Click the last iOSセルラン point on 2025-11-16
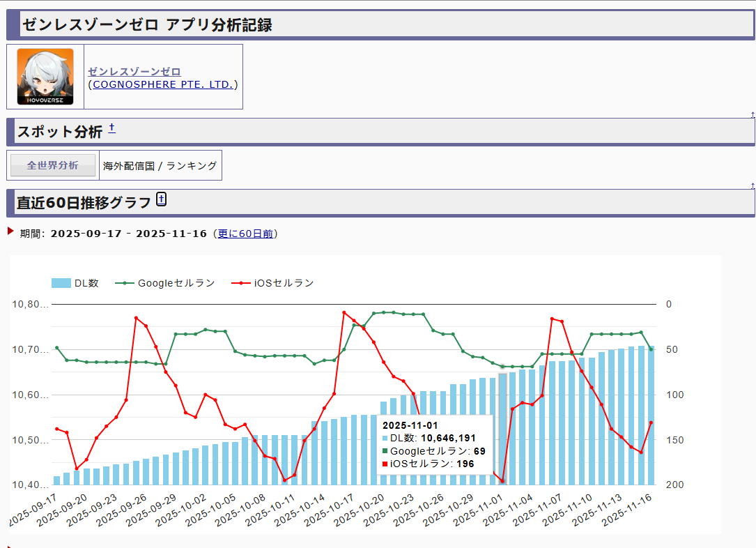Screen dimensions: 756x548 click(651, 423)
